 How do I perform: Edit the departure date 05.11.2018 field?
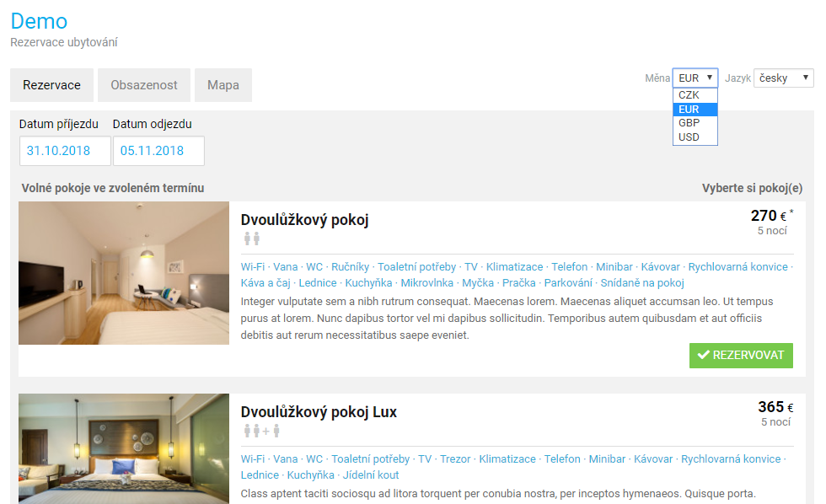click(158, 151)
